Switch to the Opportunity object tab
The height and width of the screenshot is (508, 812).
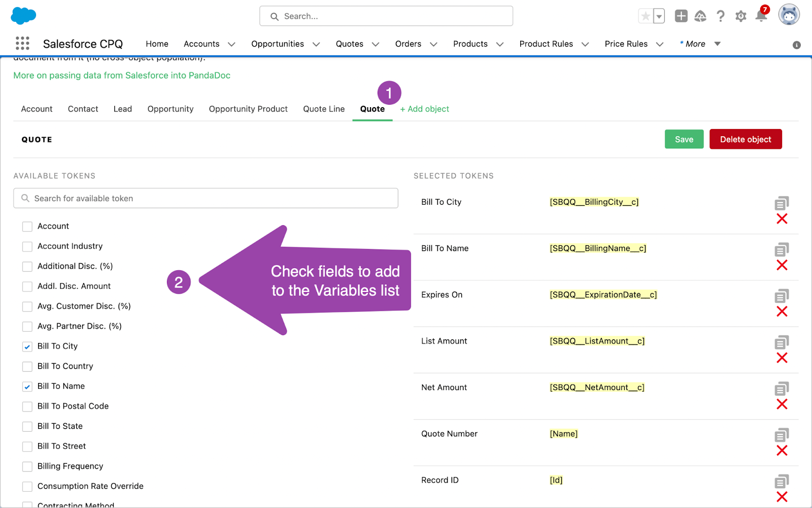tap(171, 109)
